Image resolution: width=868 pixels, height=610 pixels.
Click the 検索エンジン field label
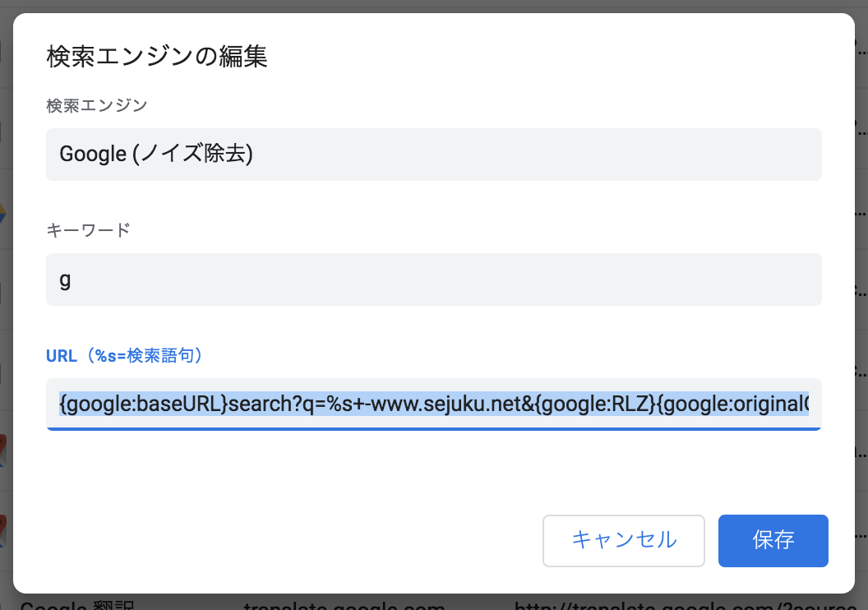[97, 105]
